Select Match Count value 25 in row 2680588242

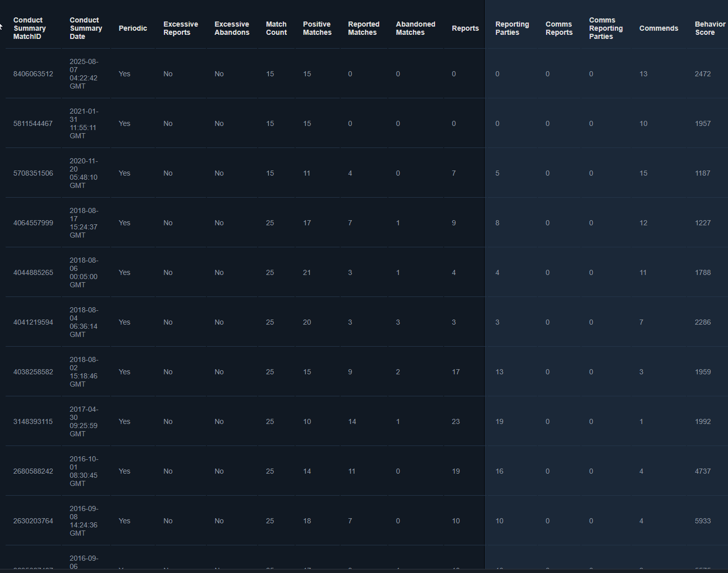pyautogui.click(x=270, y=471)
